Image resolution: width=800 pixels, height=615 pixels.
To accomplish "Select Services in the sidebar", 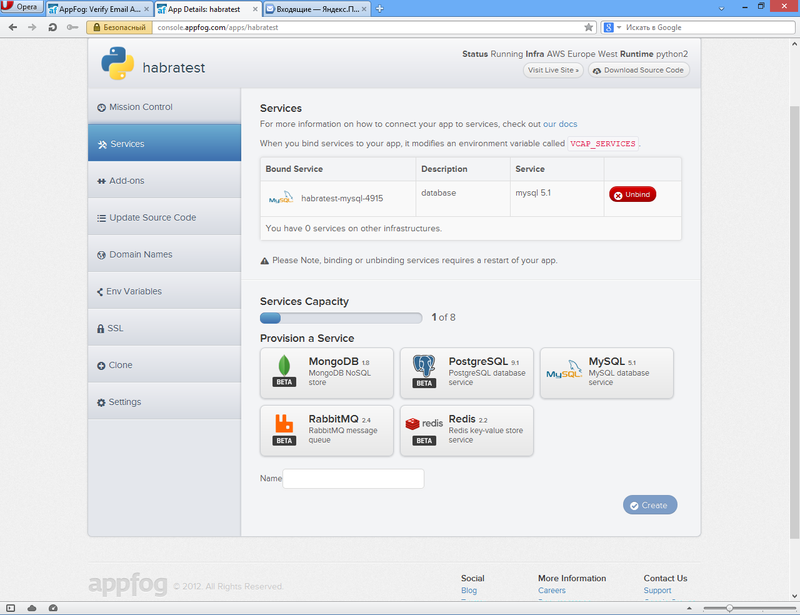I will click(164, 144).
